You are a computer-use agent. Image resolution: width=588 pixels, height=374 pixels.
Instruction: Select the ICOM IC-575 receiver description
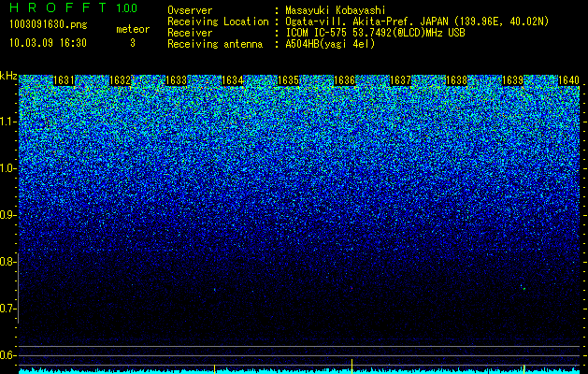375,33
